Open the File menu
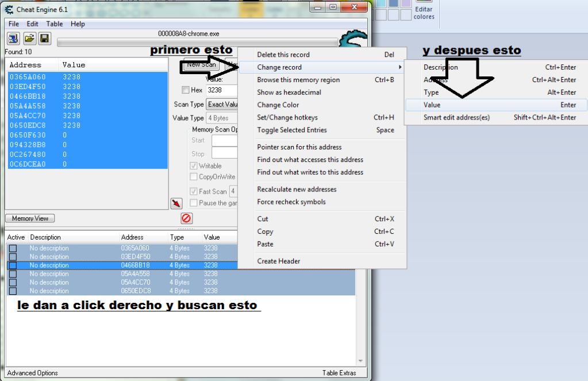This screenshot has height=381, width=588. click(14, 24)
